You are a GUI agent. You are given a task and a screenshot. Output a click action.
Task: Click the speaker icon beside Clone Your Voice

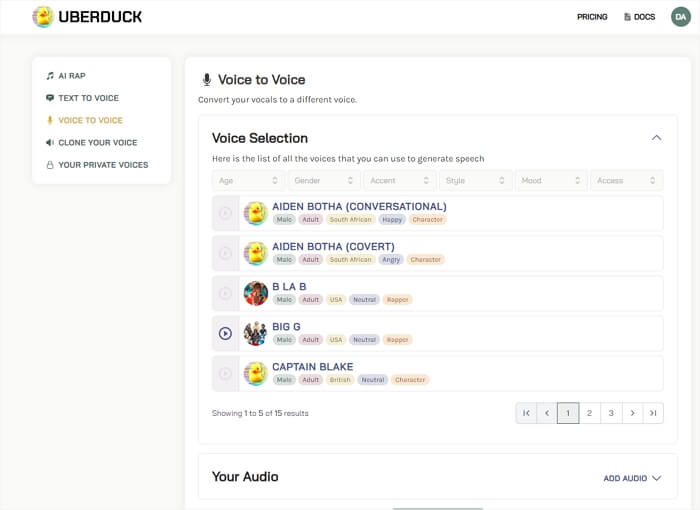click(x=50, y=143)
